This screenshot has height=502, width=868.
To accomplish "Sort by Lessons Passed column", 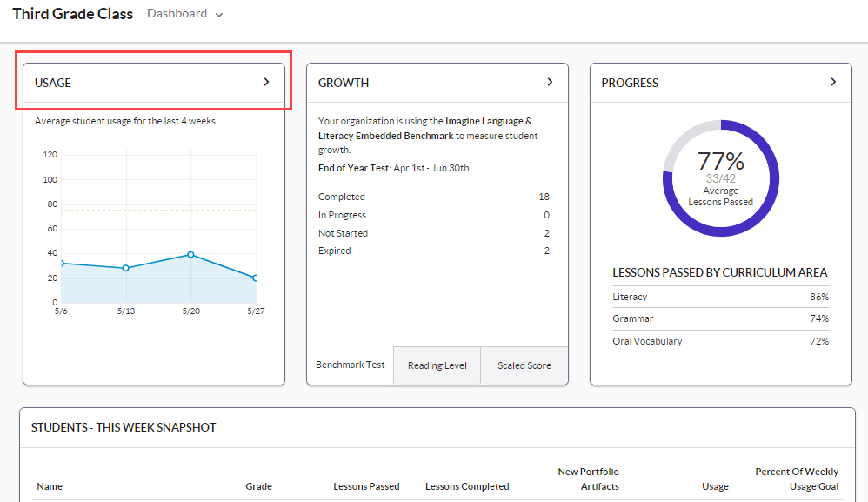I will 366,486.
